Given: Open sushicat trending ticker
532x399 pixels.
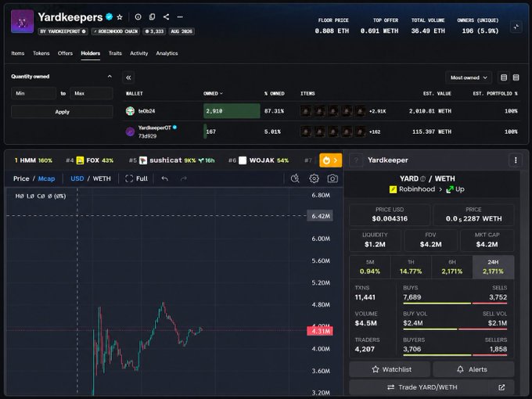Looking at the screenshot, I should [x=171, y=160].
